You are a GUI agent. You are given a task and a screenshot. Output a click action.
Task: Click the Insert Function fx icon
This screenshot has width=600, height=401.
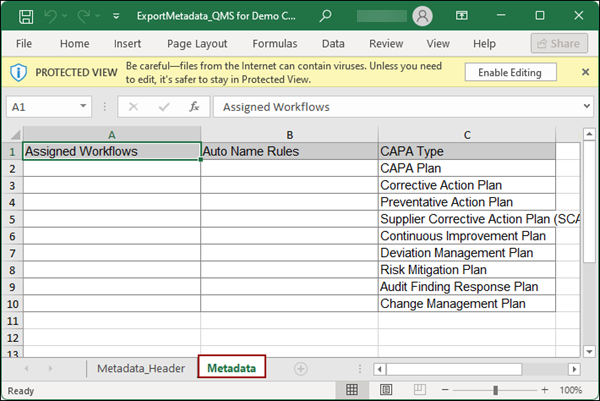tap(195, 106)
